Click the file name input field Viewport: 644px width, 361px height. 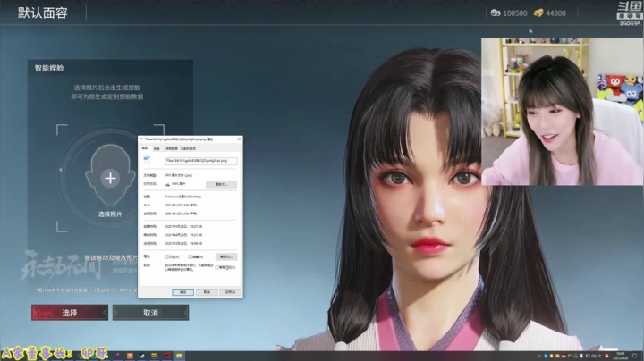[x=201, y=161]
